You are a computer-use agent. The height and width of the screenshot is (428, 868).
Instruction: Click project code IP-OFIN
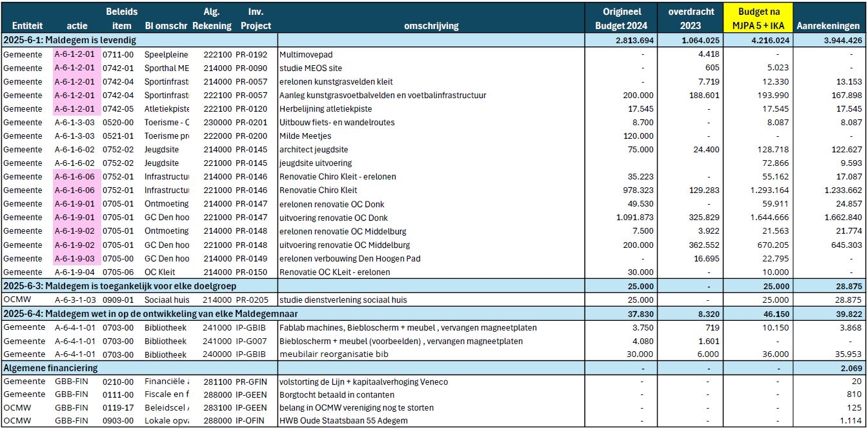(250, 421)
